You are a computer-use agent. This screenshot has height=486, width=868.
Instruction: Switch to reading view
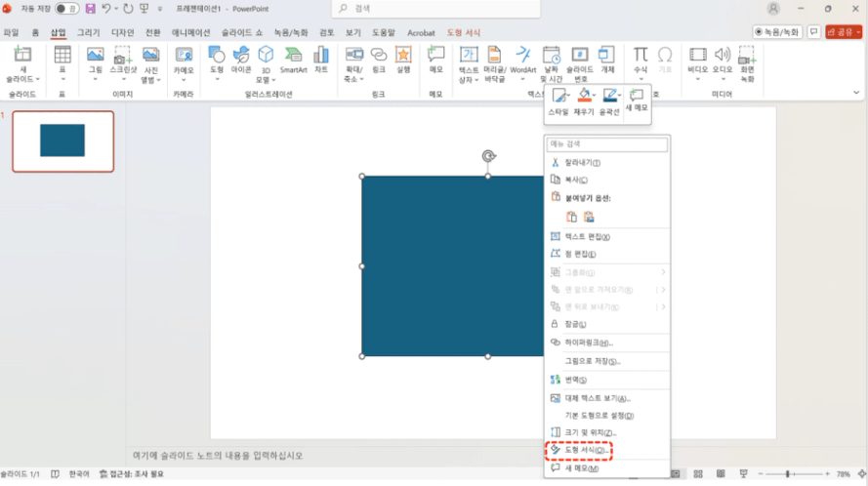pos(721,474)
